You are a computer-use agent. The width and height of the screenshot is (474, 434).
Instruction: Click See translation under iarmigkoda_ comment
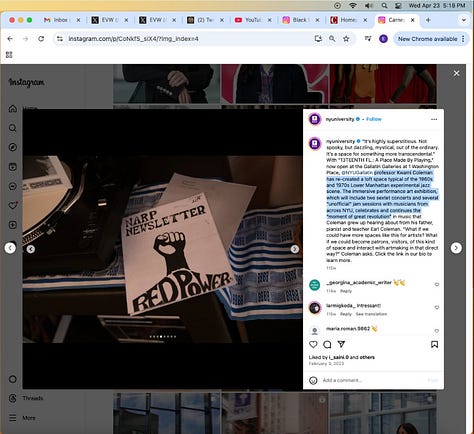pos(371,314)
